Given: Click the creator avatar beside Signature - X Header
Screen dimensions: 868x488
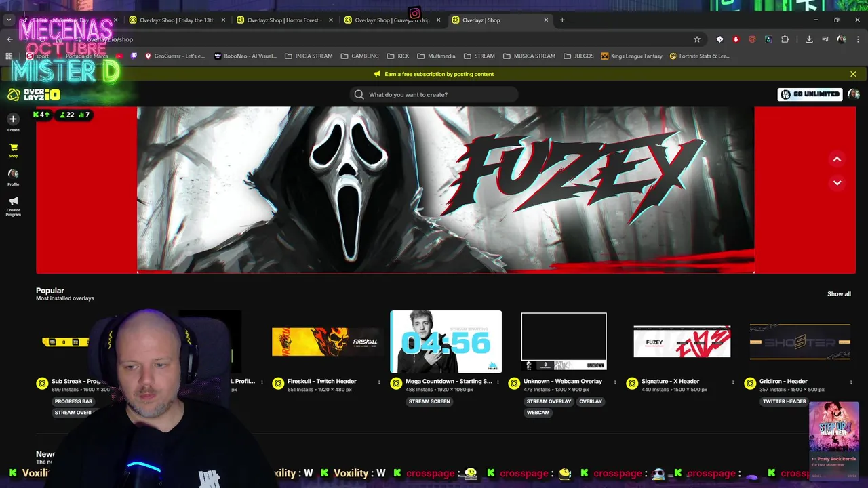Looking at the screenshot, I should 632,384.
